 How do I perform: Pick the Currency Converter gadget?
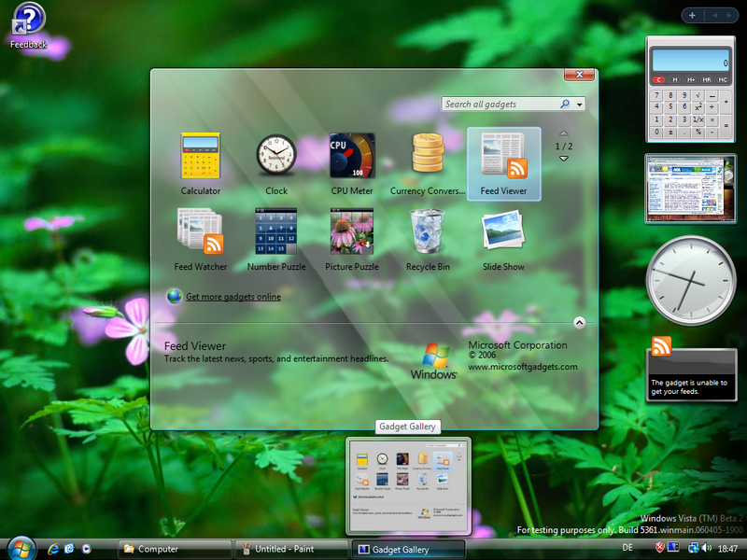coord(428,157)
